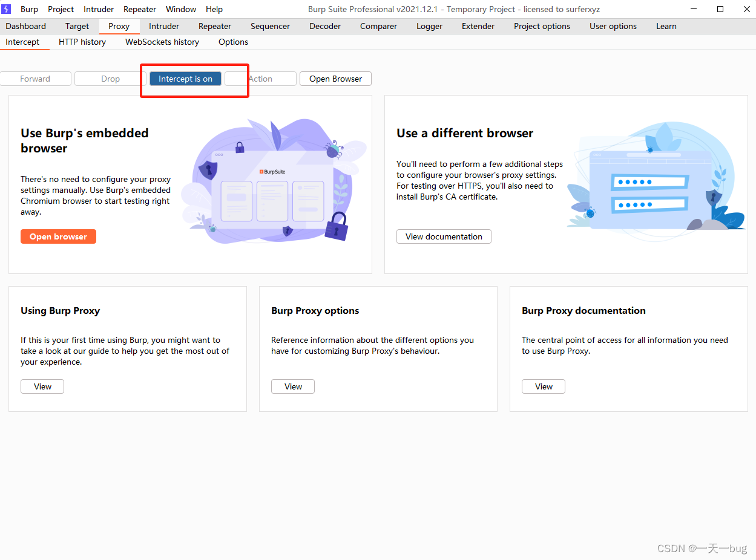This screenshot has width=756, height=560.
Task: Open the Window menu
Action: [181, 9]
